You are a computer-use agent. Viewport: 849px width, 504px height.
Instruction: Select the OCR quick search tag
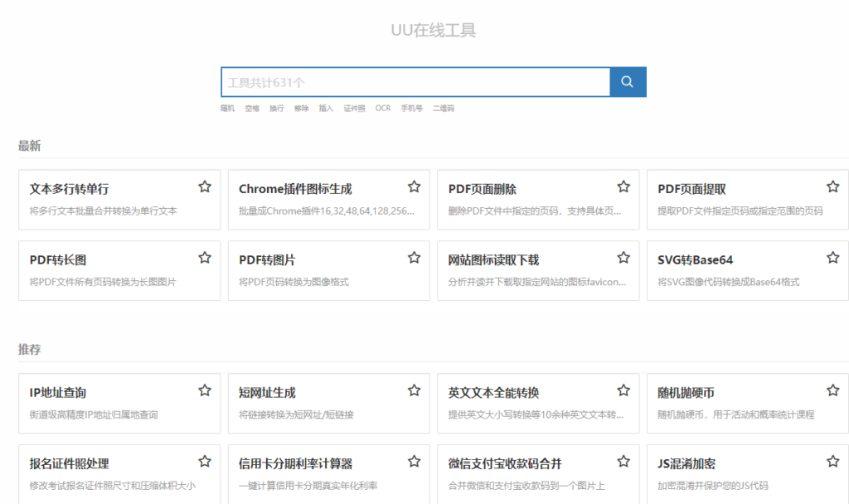tap(382, 109)
